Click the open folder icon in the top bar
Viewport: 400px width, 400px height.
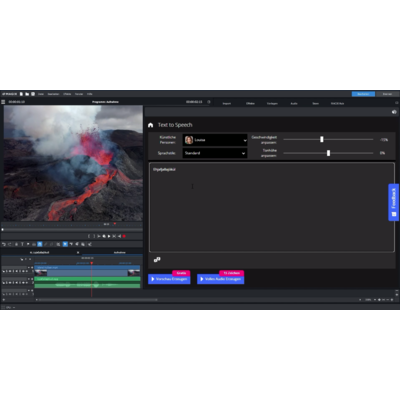27,94
